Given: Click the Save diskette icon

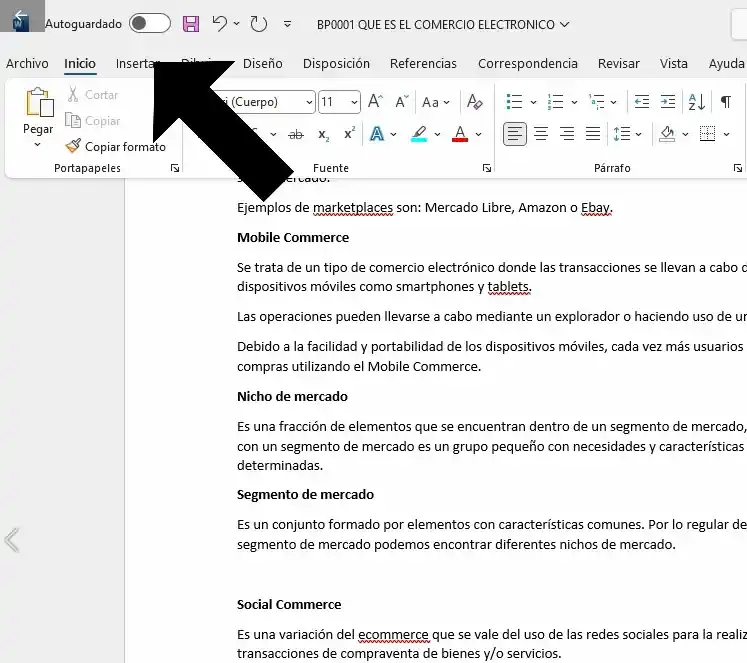Looking at the screenshot, I should (191, 24).
